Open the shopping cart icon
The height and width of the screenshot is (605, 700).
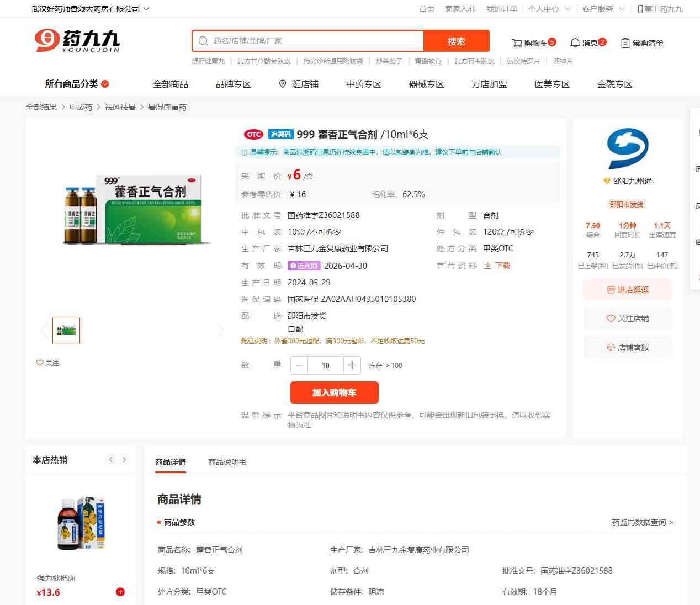[x=517, y=43]
